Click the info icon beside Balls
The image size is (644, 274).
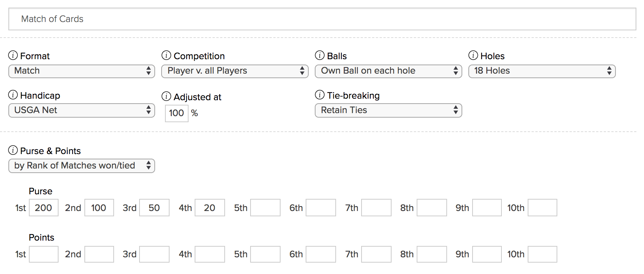(x=319, y=55)
